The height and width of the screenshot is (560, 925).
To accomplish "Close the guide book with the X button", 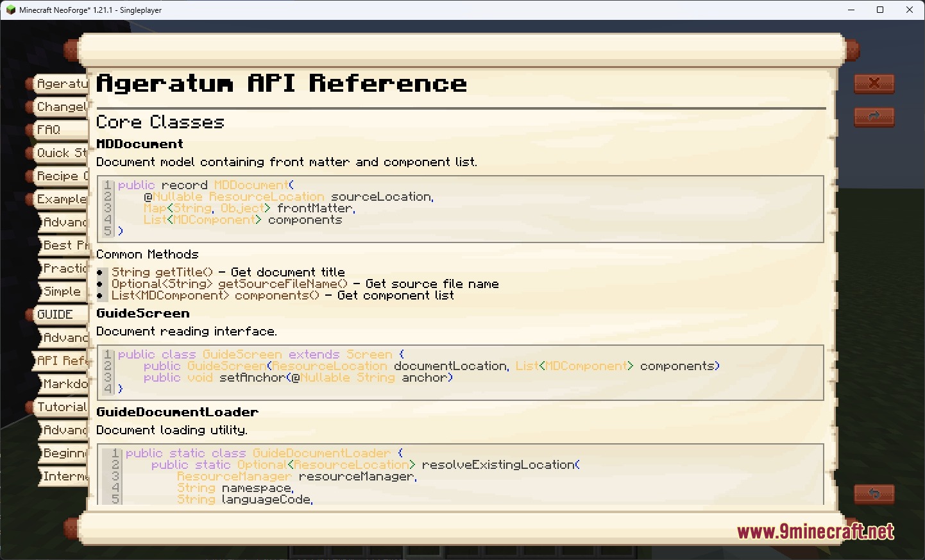I will coord(874,83).
